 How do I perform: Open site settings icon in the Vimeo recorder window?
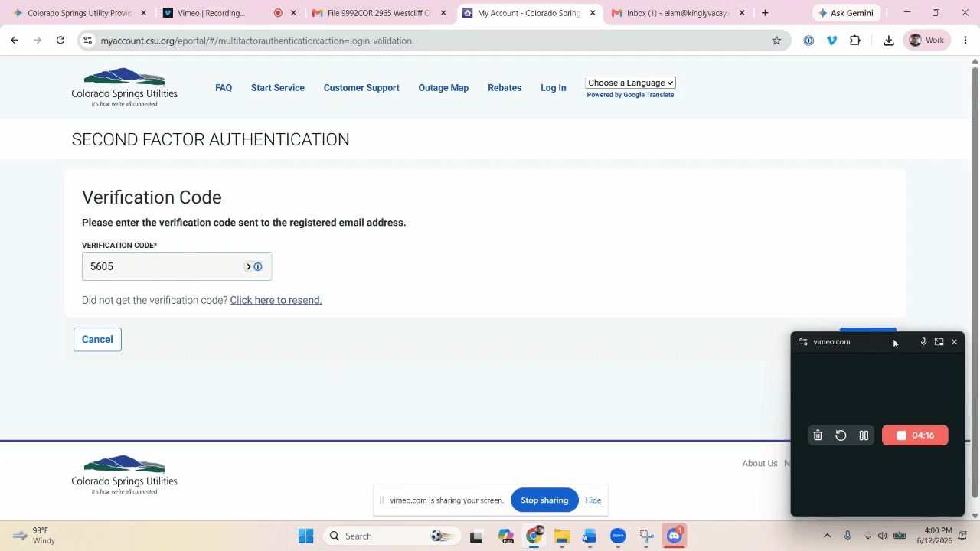click(x=803, y=342)
